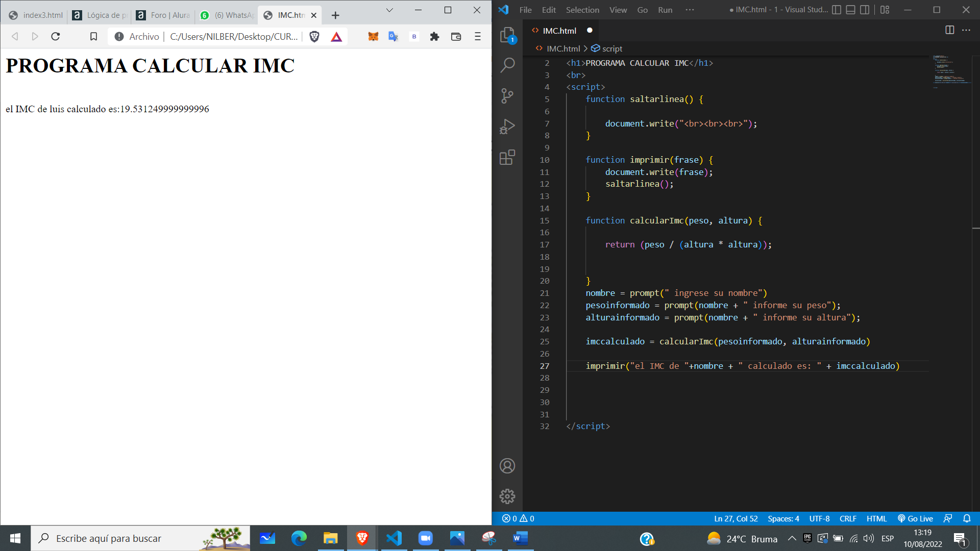Open the Windows Start menu

pos(15,538)
